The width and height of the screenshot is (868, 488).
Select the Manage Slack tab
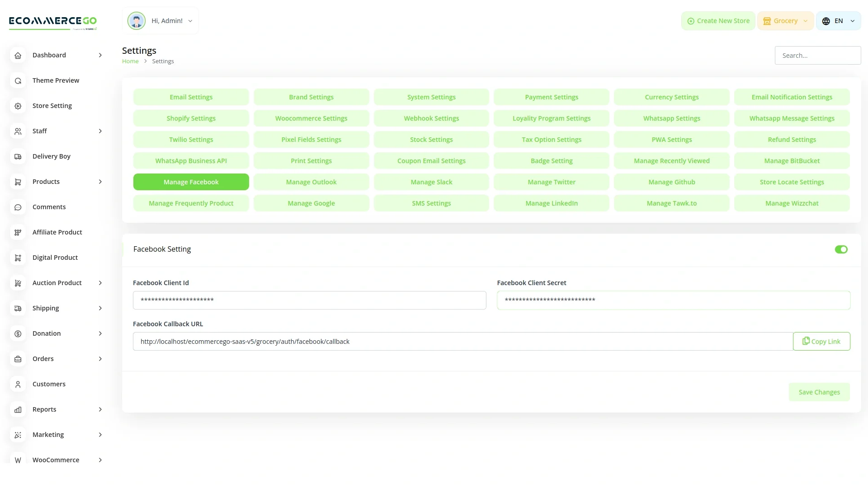(x=431, y=182)
